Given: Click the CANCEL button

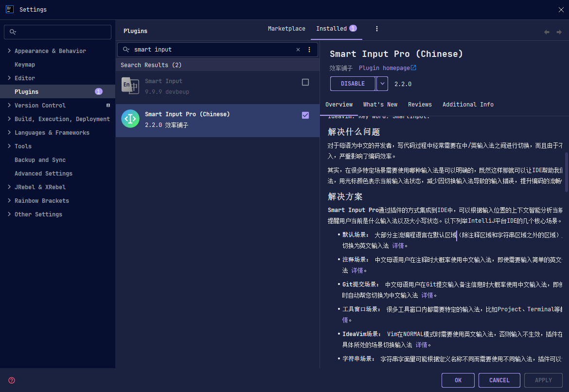Looking at the screenshot, I should [x=499, y=380].
